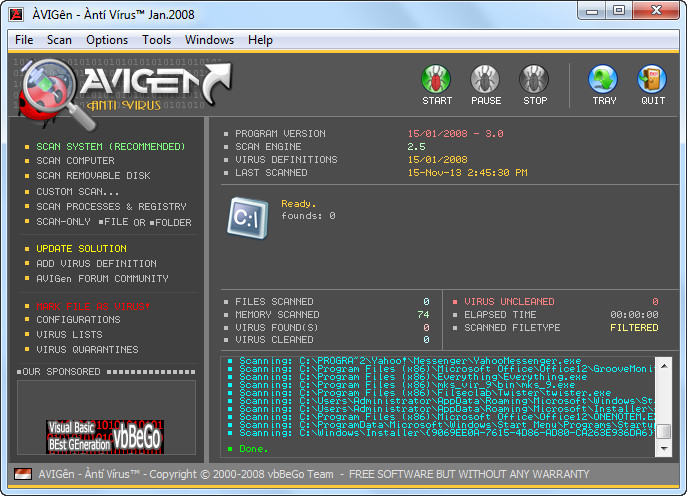Close the AVIGen window
Screen dimensions: 687x496
pyautogui.click(x=656, y=11)
